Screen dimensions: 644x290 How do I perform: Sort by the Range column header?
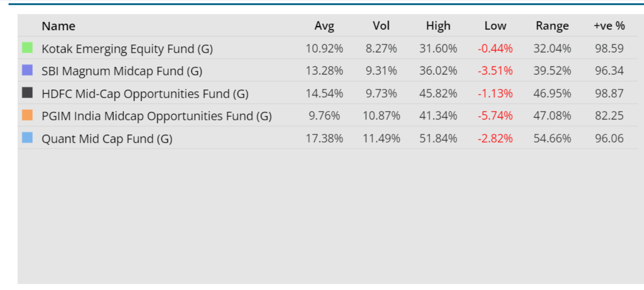(x=552, y=26)
